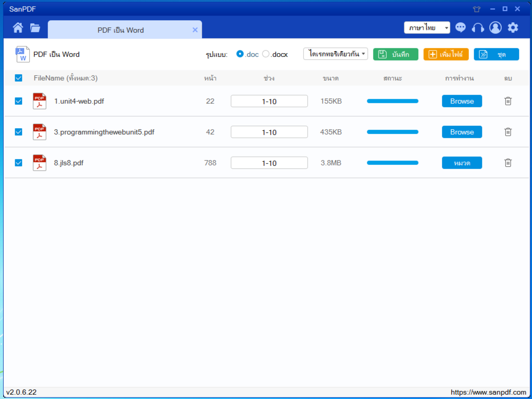
Task: Delete 8.jls8.pdf using its trash icon
Action: (x=508, y=163)
